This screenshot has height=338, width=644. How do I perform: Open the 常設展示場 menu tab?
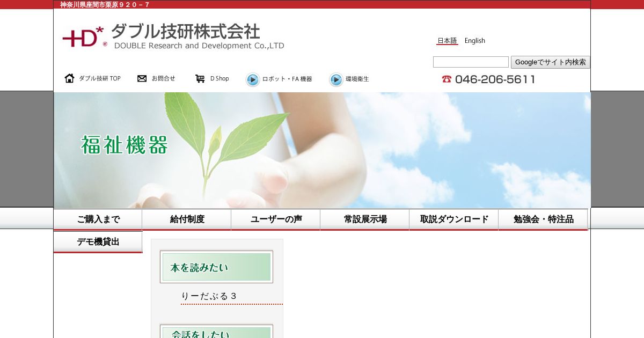pos(365,219)
